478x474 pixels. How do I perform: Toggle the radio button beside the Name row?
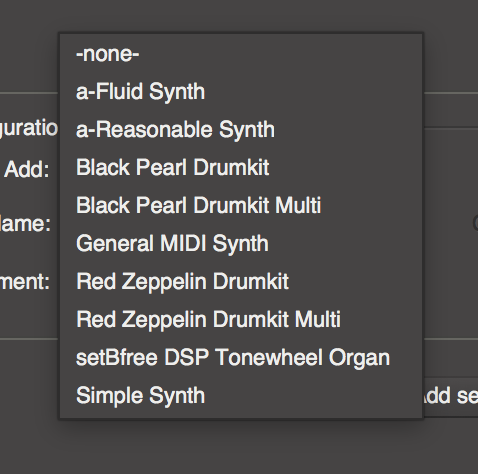coord(476,223)
